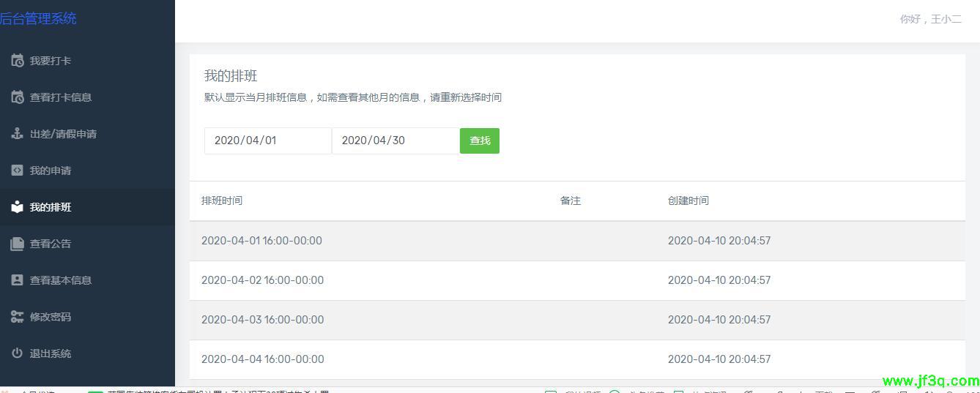Viewport: 980px width, 393px height.
Task: Click the document icon beside 查看公告
Action: pyautogui.click(x=17, y=244)
